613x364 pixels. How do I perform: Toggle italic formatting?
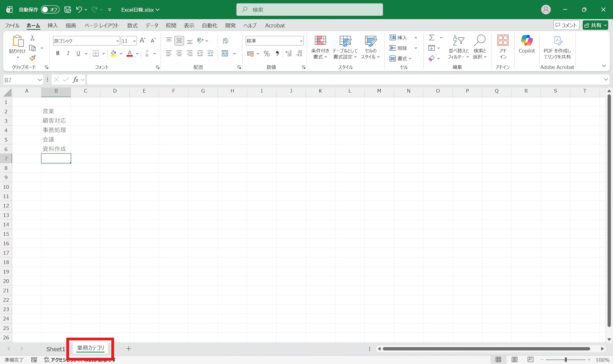click(68, 53)
